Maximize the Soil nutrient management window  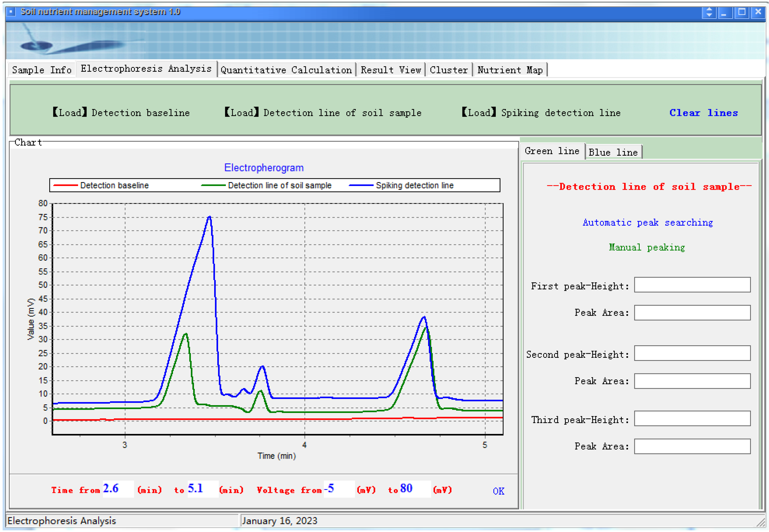pyautogui.click(x=742, y=12)
